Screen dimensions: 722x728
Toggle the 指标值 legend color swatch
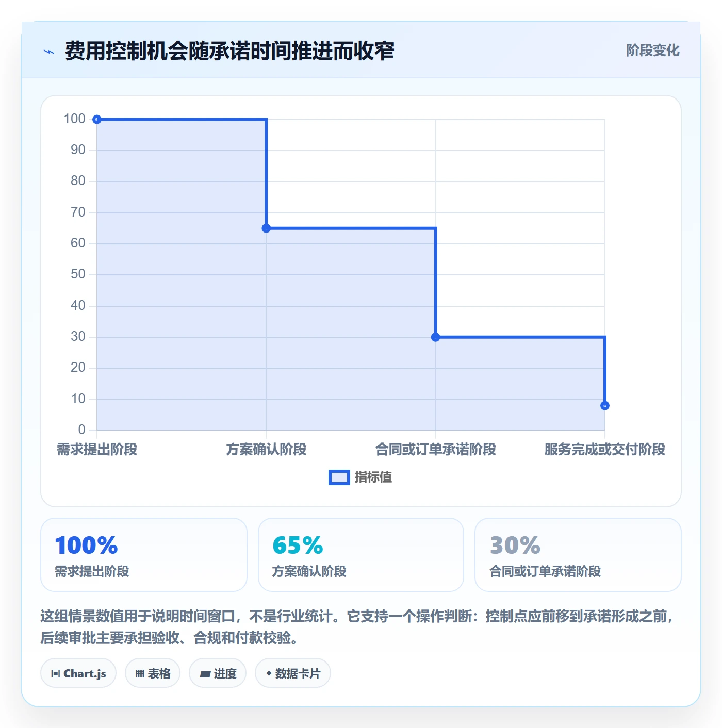coord(339,477)
